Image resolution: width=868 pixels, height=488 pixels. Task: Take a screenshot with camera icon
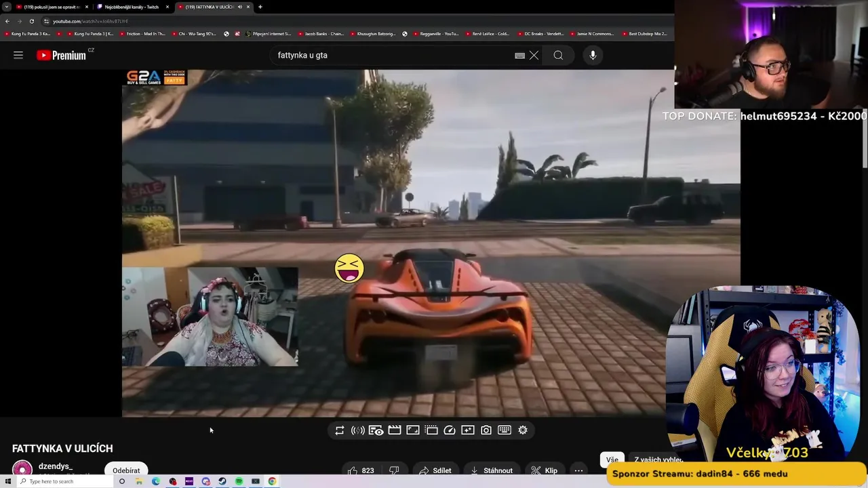(x=486, y=430)
